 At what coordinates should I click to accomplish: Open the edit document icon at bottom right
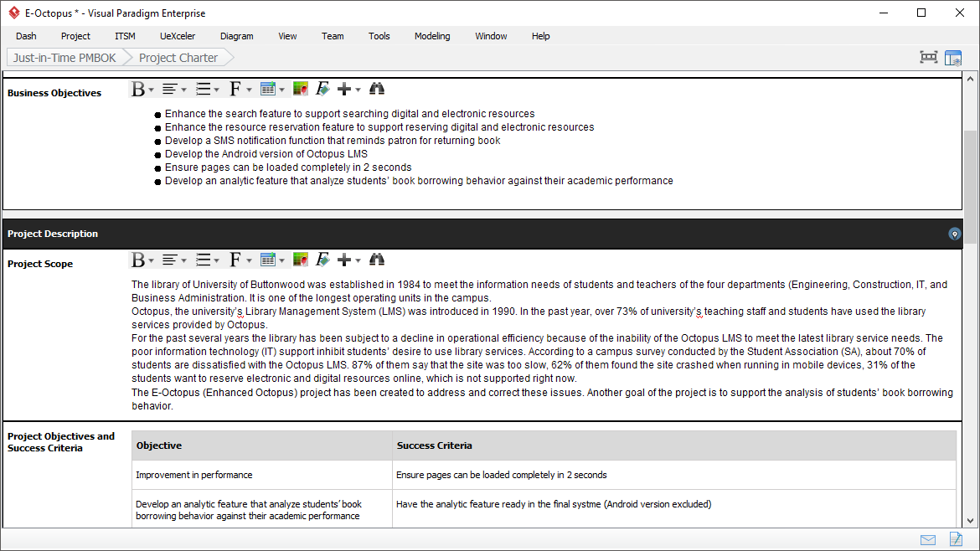point(956,539)
